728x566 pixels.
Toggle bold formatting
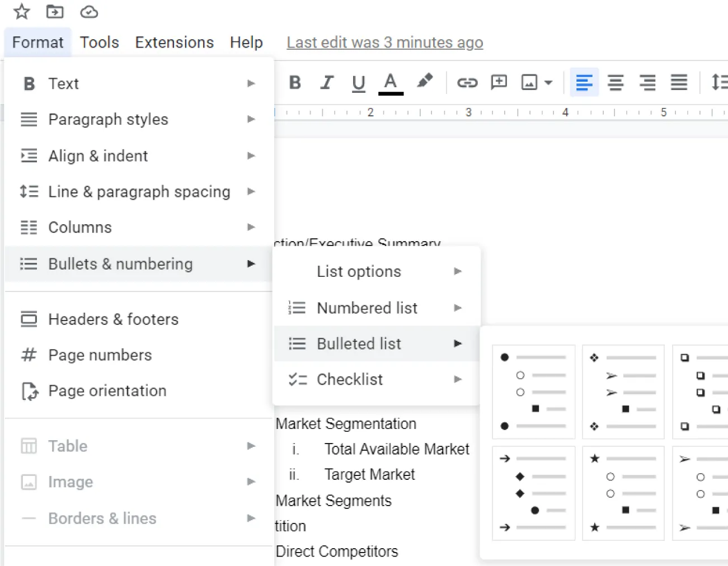tap(295, 82)
